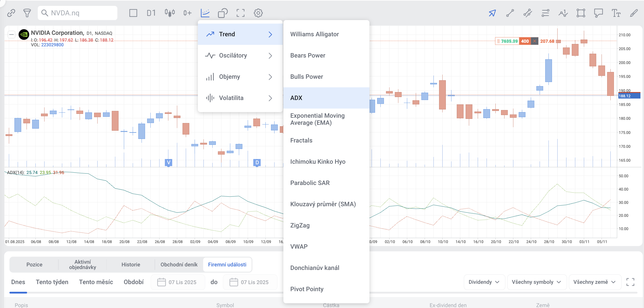Toggle the indicators menu icon
The image size is (644, 308).
pyautogui.click(x=205, y=13)
